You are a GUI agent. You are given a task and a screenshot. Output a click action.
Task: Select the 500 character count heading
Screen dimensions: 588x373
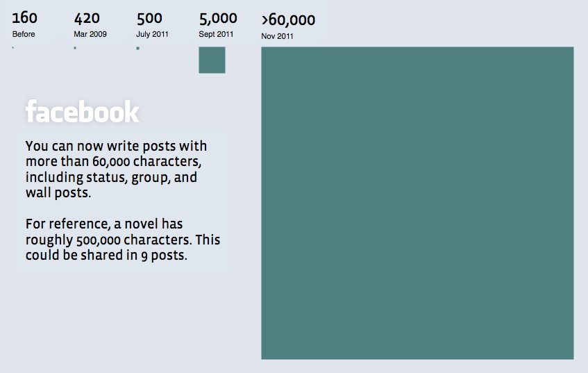[x=149, y=18]
